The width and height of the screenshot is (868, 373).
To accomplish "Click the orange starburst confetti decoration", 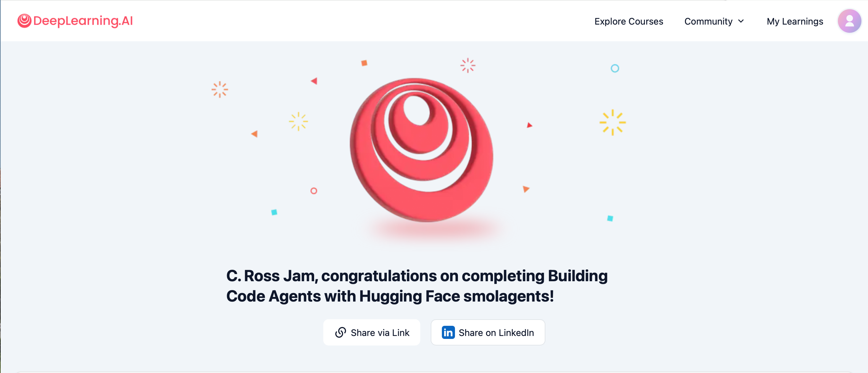I will 220,89.
